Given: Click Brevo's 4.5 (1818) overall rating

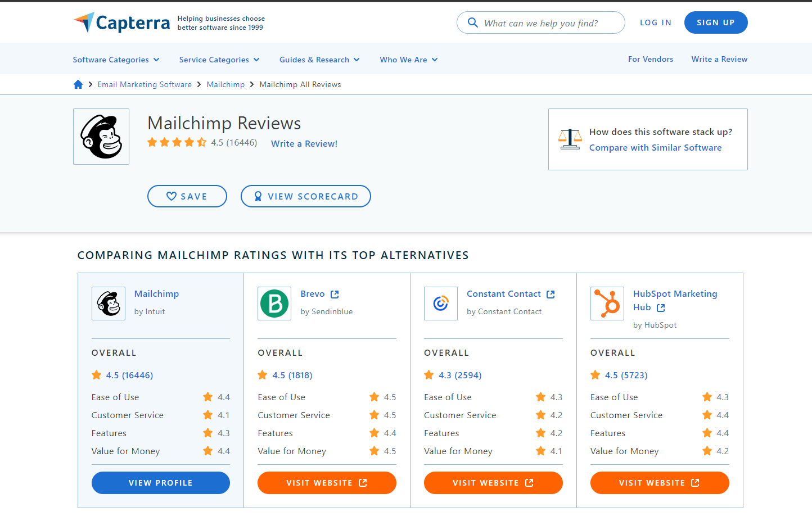Looking at the screenshot, I should point(292,375).
